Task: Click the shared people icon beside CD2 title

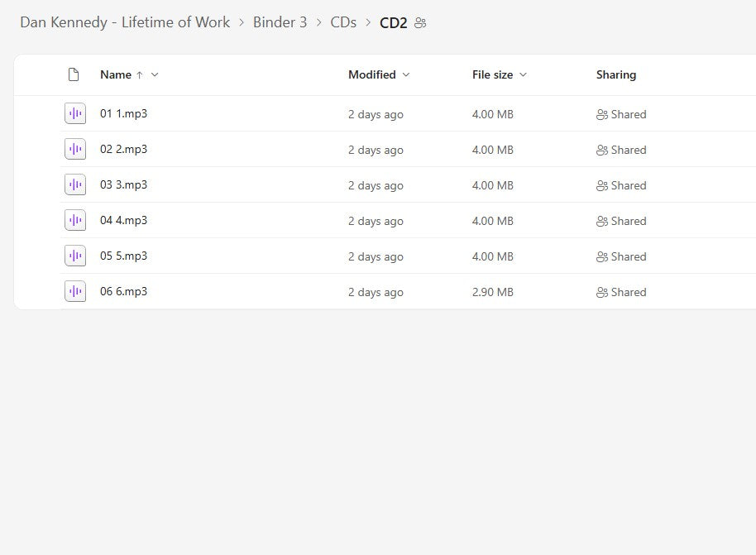Action: (420, 22)
